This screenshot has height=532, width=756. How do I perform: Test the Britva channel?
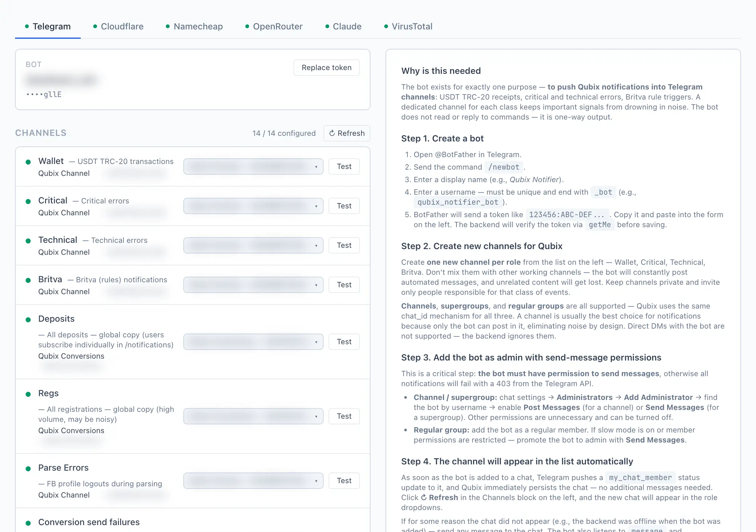[344, 285]
